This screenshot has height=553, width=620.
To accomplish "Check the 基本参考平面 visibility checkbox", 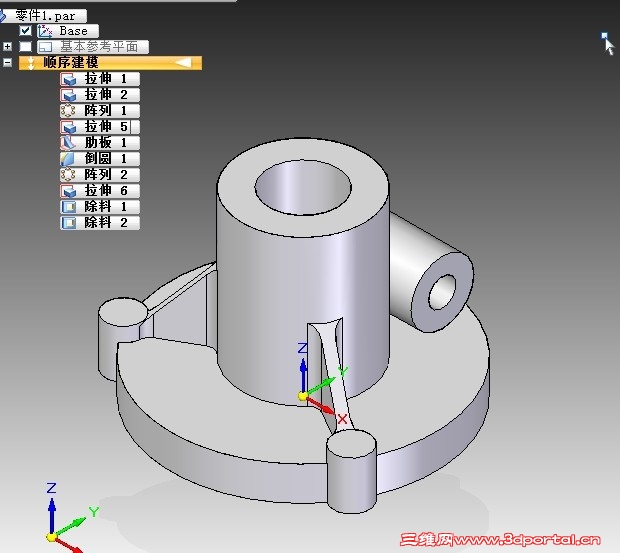I will (x=25, y=47).
